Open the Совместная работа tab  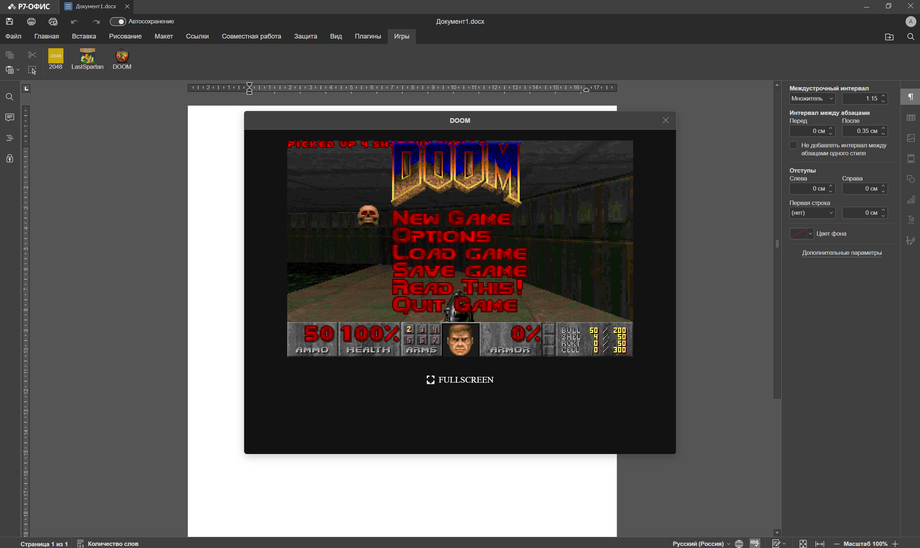coord(251,36)
